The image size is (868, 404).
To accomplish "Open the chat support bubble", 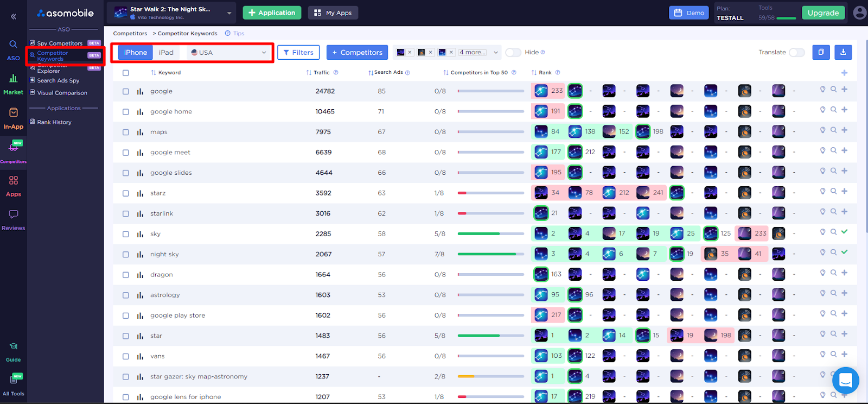I will coord(845,381).
